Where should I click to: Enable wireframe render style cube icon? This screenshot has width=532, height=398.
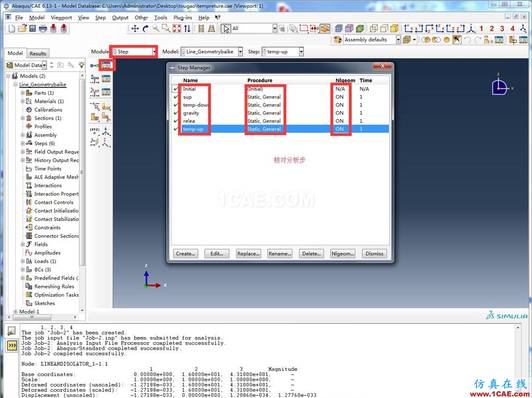click(374, 29)
